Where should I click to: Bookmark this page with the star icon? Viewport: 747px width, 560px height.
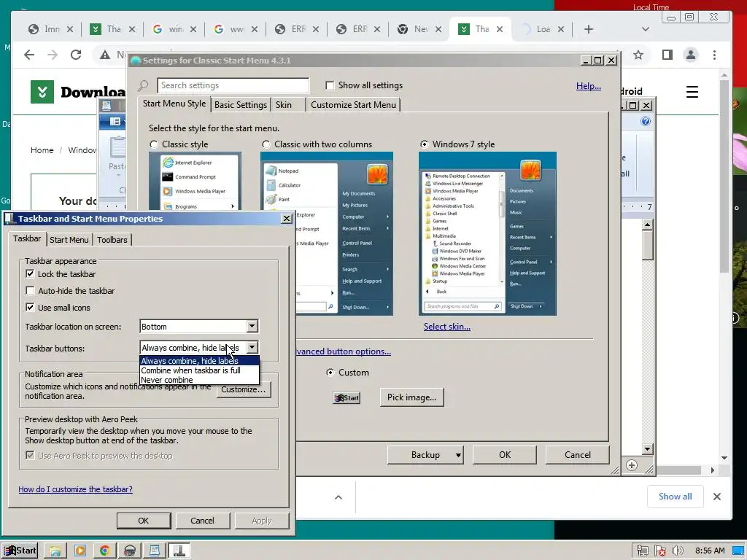(x=638, y=55)
